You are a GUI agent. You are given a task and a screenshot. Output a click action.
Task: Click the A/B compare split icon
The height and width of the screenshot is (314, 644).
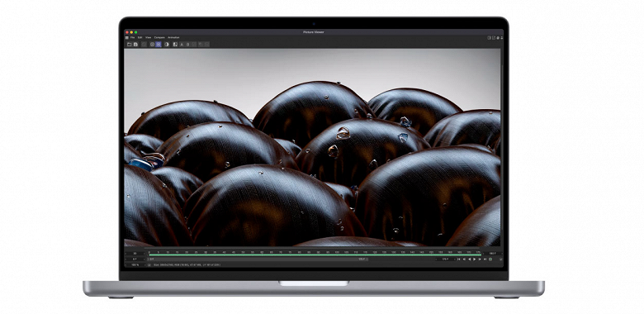point(175,45)
